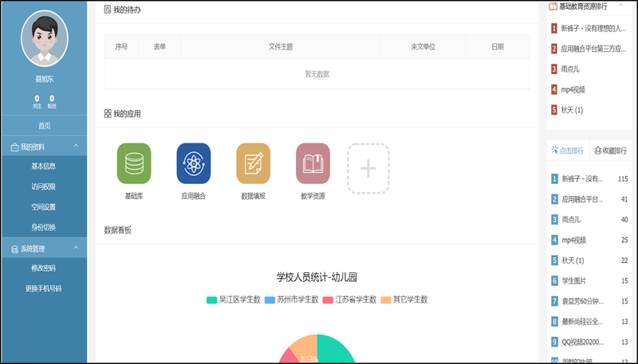Switch to the 收藏排行 tab

click(611, 151)
